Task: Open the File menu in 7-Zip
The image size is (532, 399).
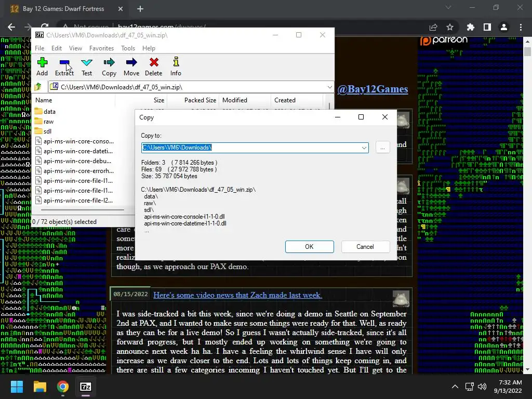Action: click(x=39, y=48)
